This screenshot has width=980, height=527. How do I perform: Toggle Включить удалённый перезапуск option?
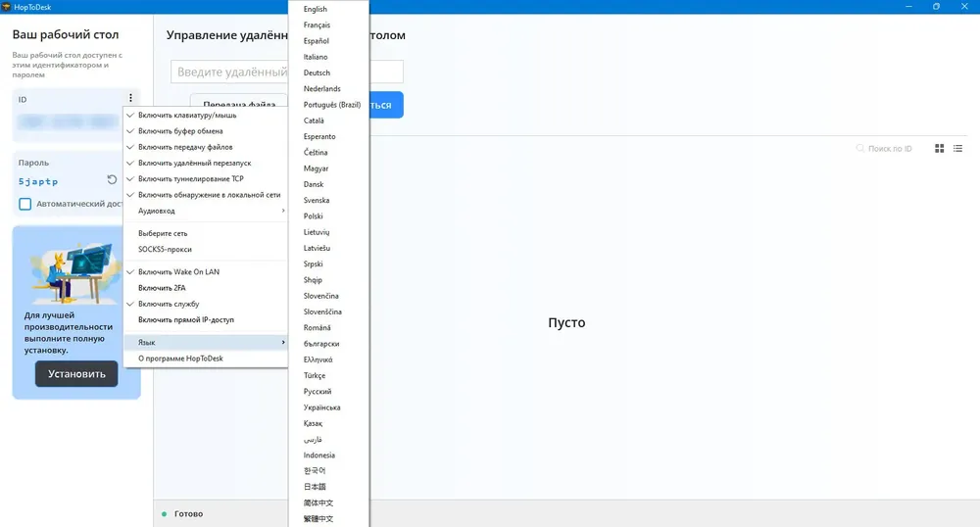[206, 163]
